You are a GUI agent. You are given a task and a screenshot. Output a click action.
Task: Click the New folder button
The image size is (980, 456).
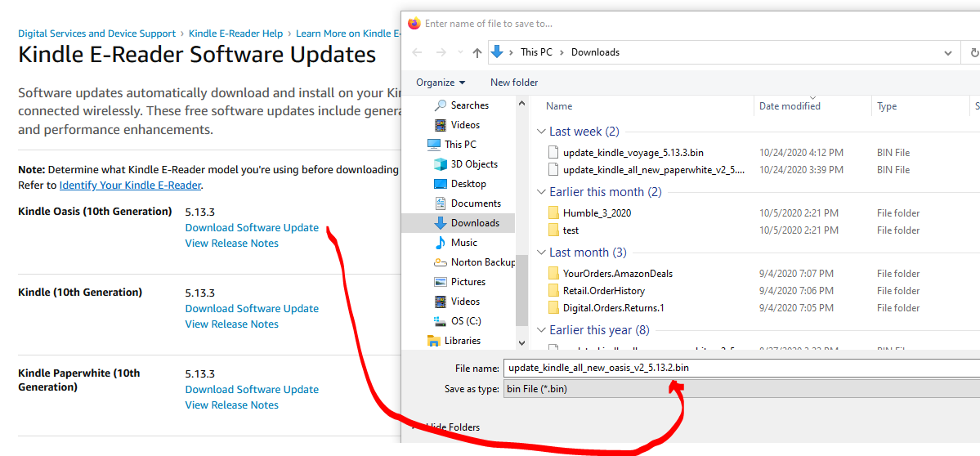[x=514, y=83]
